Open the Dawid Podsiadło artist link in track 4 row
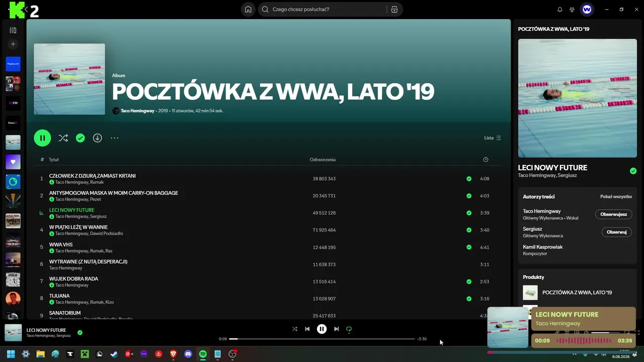The height and width of the screenshot is (362, 644). click(107, 233)
